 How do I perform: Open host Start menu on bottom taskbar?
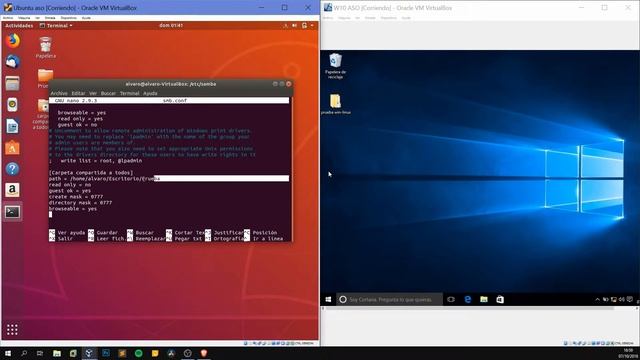(8, 353)
